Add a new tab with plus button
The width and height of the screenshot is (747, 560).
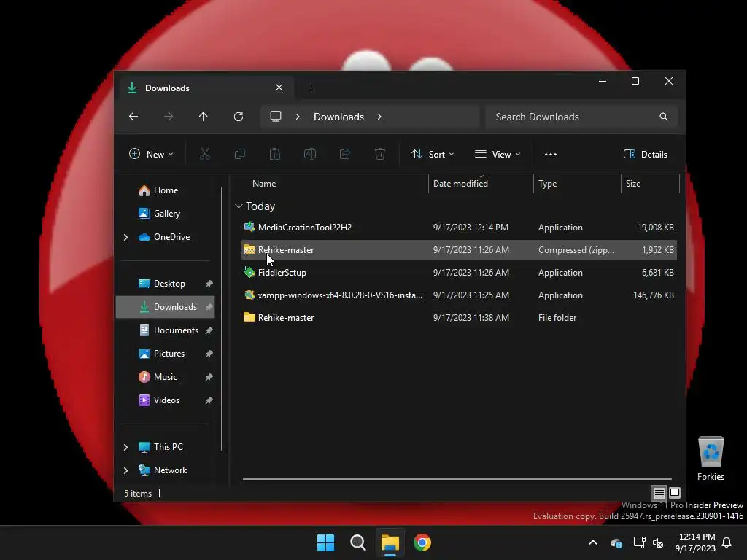pyautogui.click(x=311, y=88)
